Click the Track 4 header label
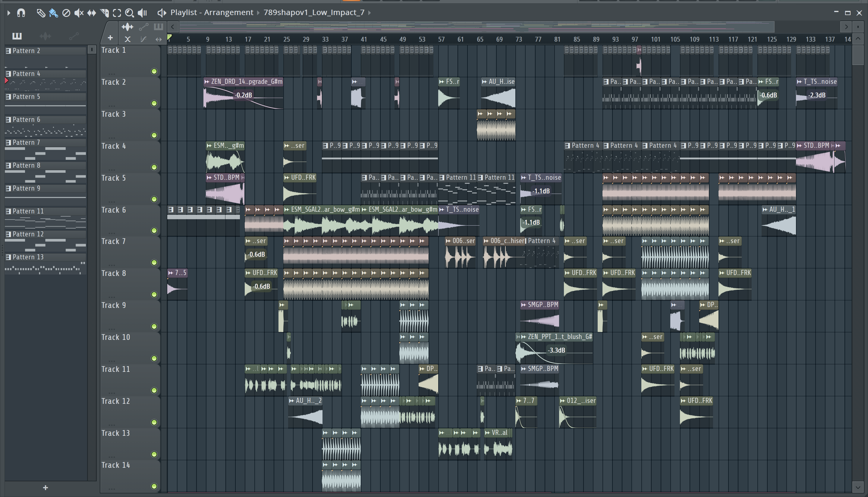Viewport: 868px width, 497px height. click(114, 146)
